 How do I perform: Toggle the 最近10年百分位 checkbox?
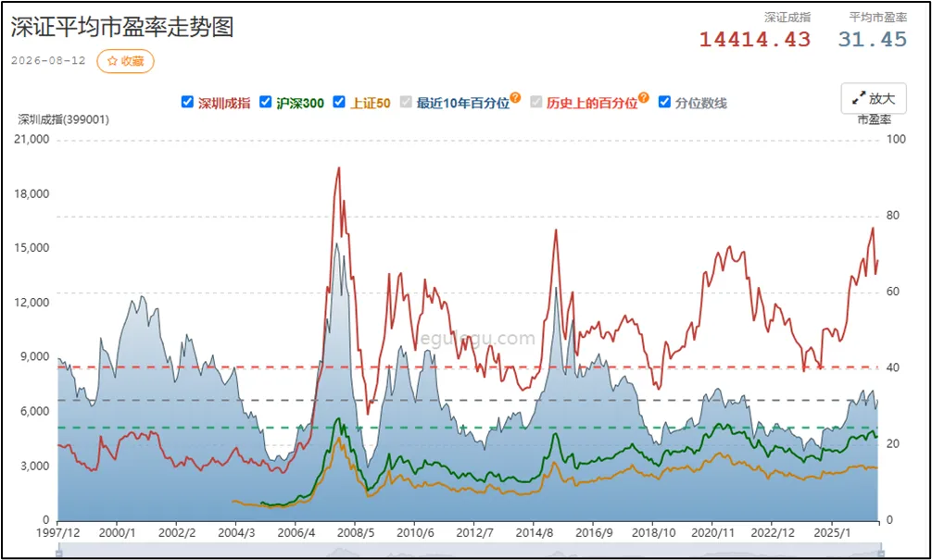point(406,102)
